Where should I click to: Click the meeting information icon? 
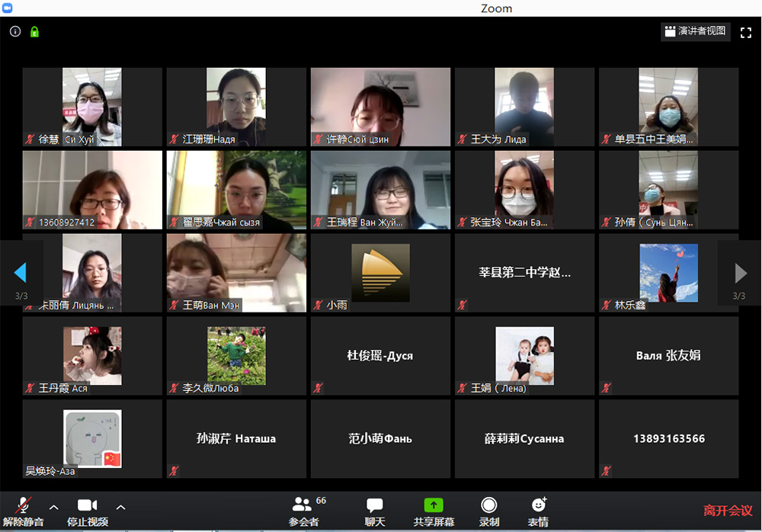coord(15,32)
